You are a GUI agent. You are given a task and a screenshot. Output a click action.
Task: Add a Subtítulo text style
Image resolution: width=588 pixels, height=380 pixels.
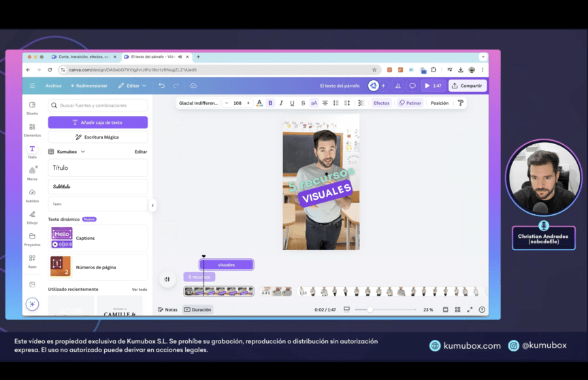98,186
